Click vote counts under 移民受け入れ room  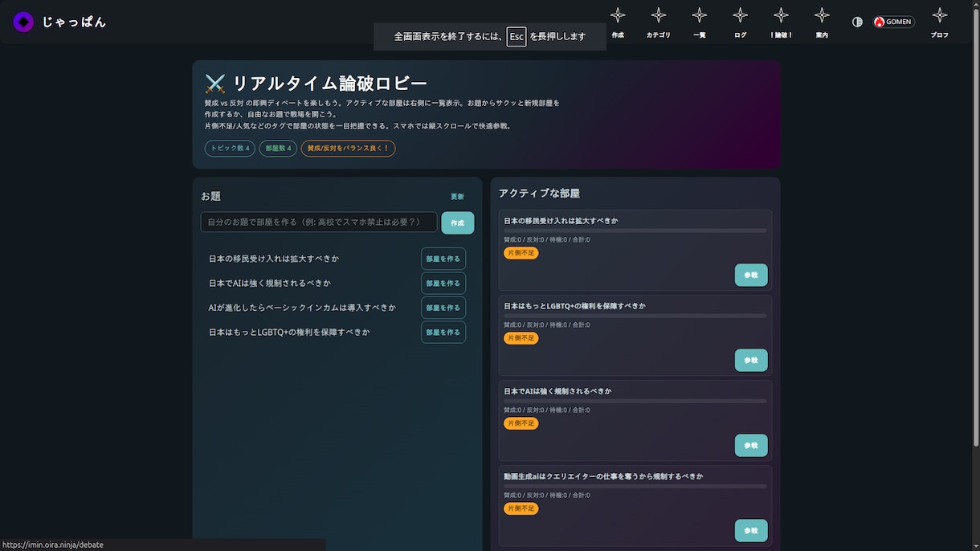[x=547, y=240]
